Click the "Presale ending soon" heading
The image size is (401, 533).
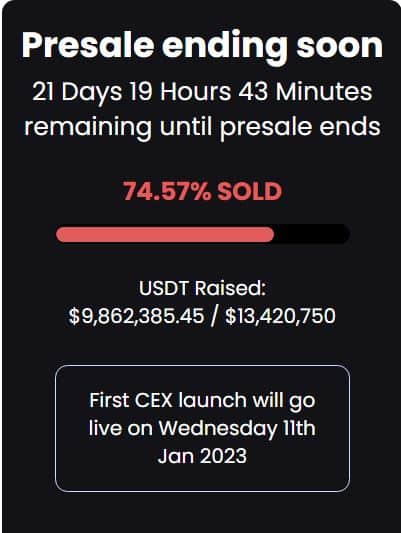202,47
